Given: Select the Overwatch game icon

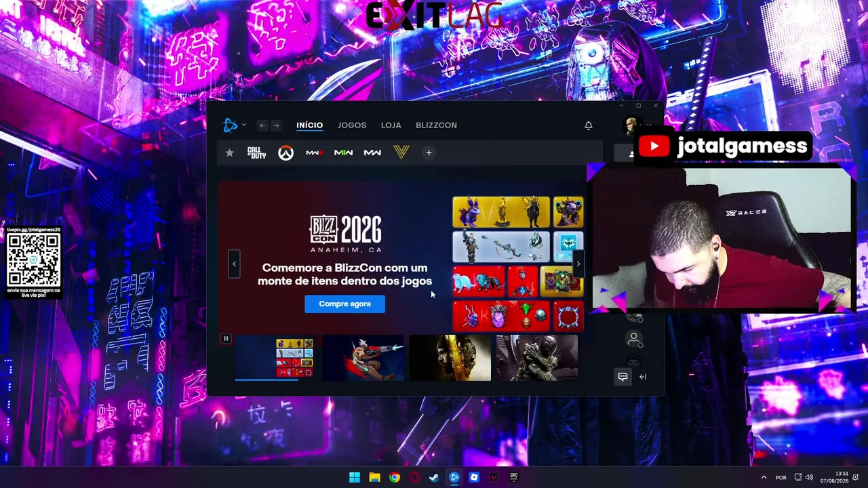Looking at the screenshot, I should [285, 153].
